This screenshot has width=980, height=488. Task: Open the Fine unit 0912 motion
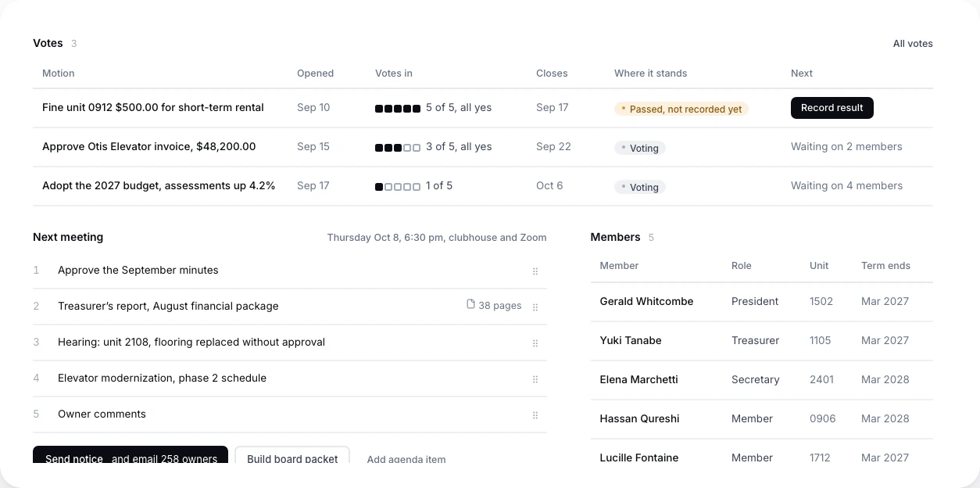point(153,108)
